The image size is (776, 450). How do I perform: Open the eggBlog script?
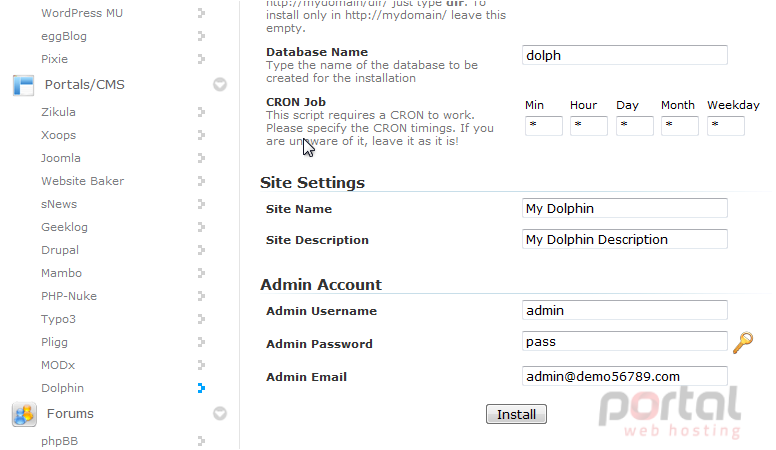pyautogui.click(x=64, y=36)
